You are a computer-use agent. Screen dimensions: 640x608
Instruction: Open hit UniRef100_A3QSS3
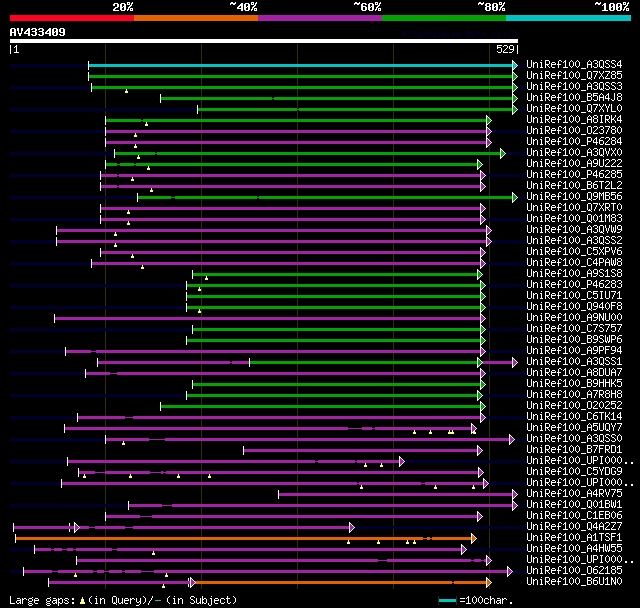click(x=574, y=87)
